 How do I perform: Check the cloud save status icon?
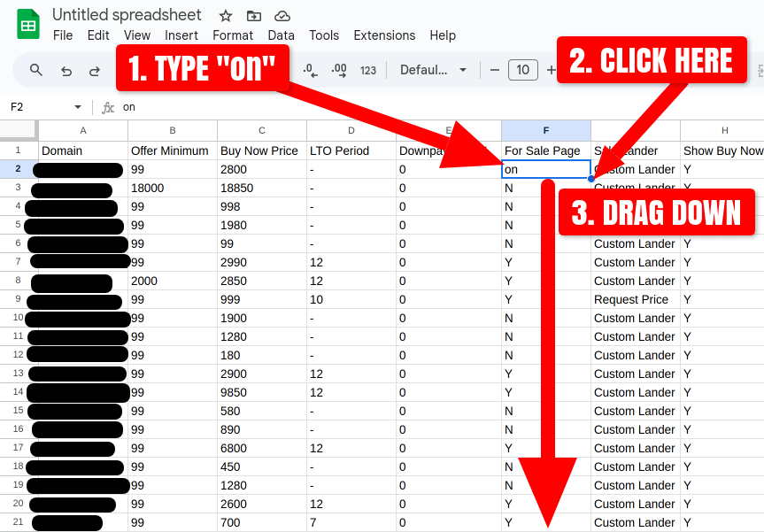pyautogui.click(x=281, y=15)
